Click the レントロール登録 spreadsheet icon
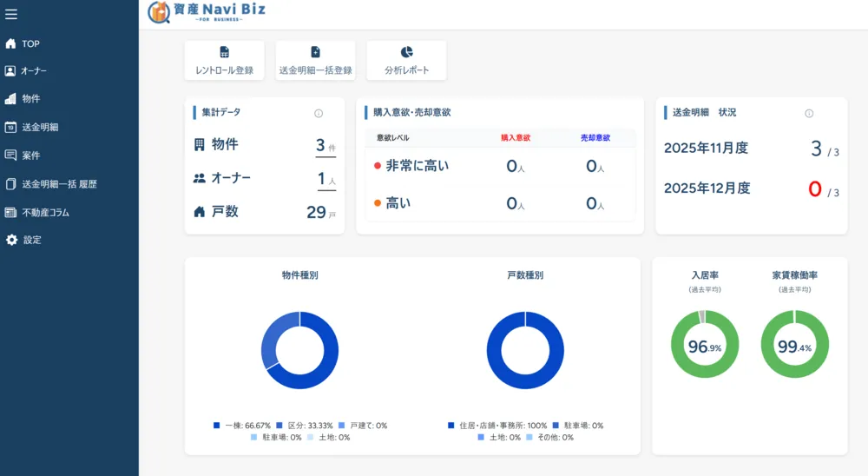The height and width of the screenshot is (476, 868). (224, 52)
